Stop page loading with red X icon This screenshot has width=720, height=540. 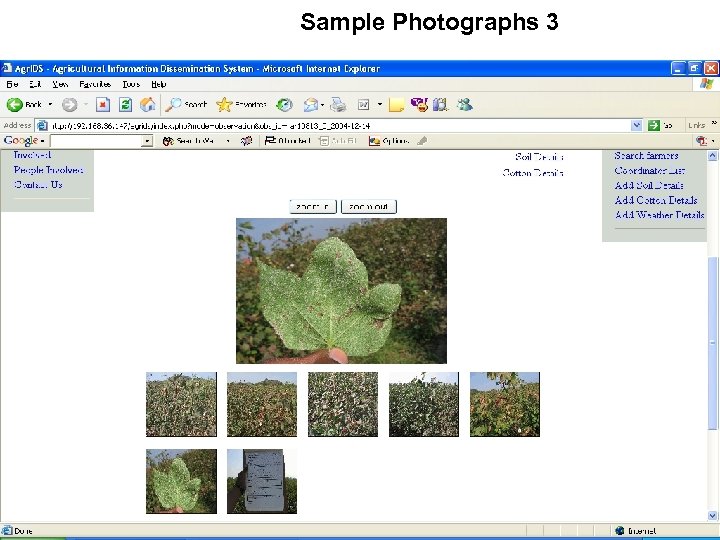(103, 105)
